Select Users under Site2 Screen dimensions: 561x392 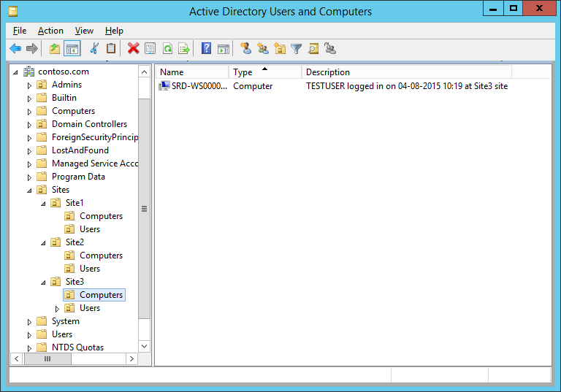click(x=90, y=269)
